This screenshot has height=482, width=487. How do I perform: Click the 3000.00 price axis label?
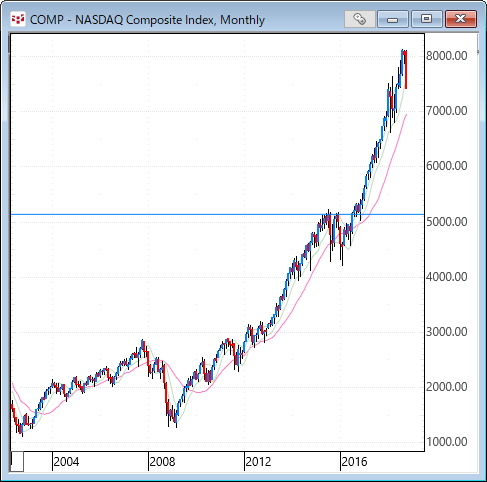447,332
